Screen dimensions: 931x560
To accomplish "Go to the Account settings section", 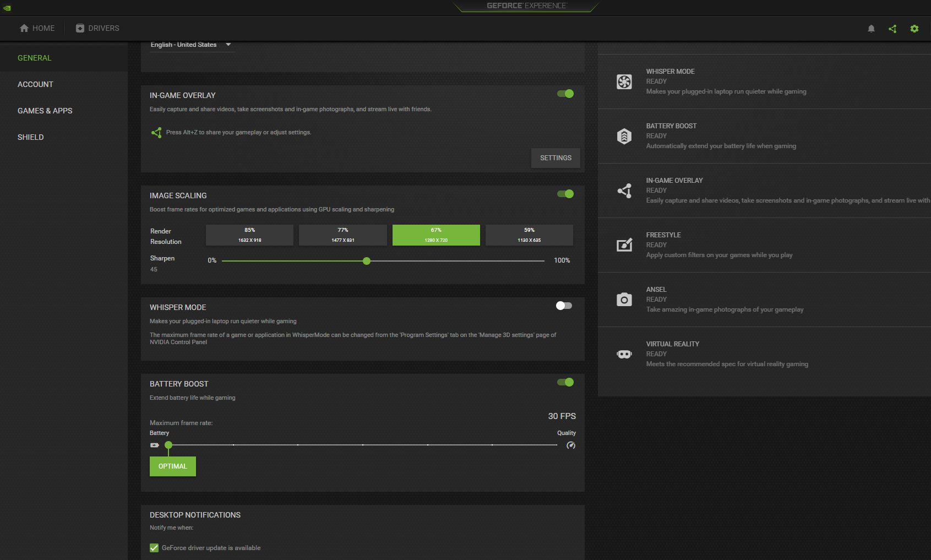I will click(x=35, y=84).
